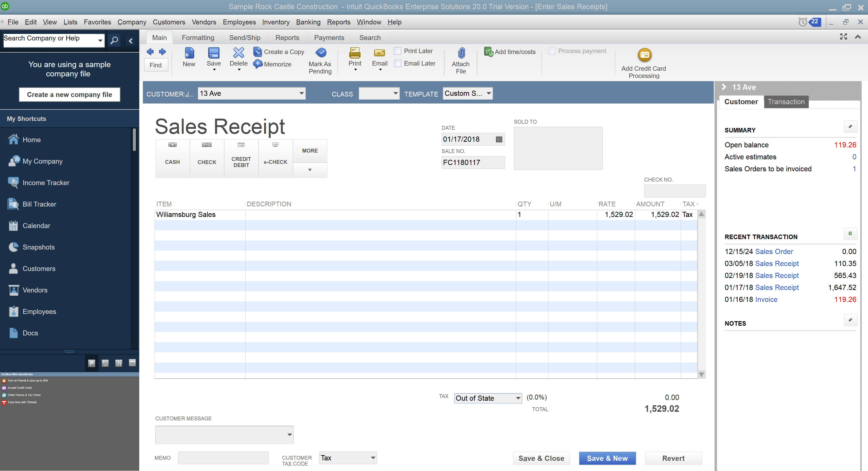Image resolution: width=868 pixels, height=471 pixels.
Task: Open Add time/costs
Action: pos(509,52)
